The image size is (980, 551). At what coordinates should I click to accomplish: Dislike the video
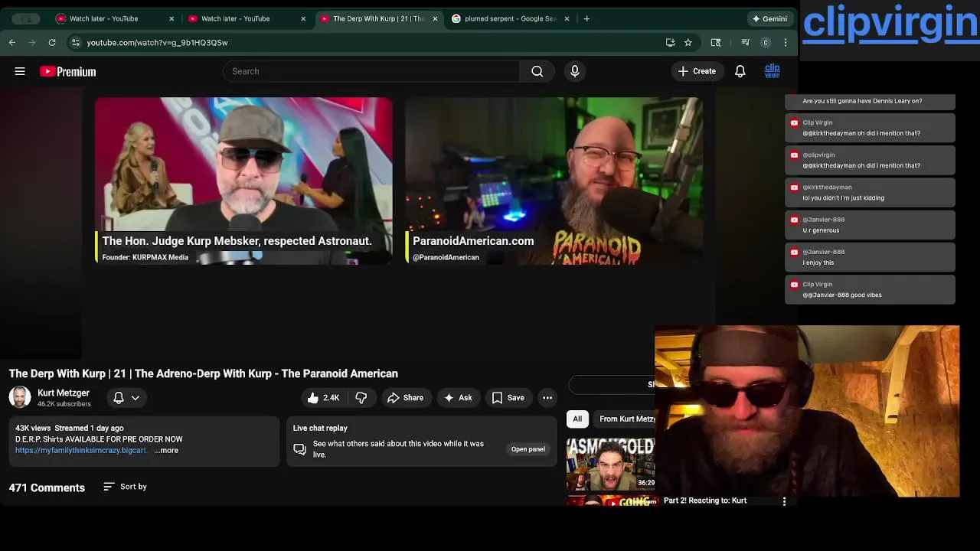point(361,398)
